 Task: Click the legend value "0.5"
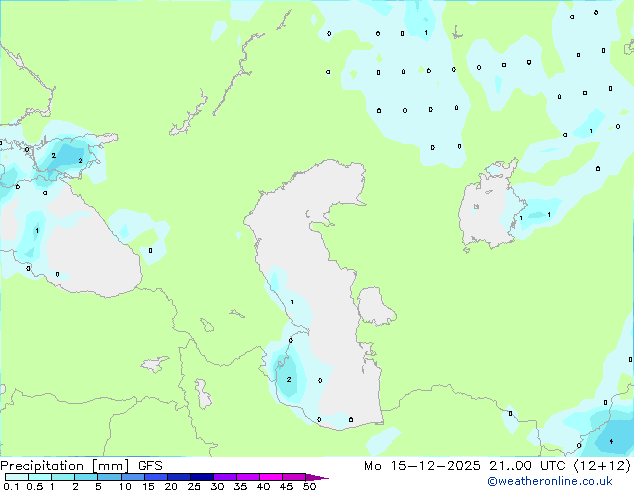click(x=35, y=486)
